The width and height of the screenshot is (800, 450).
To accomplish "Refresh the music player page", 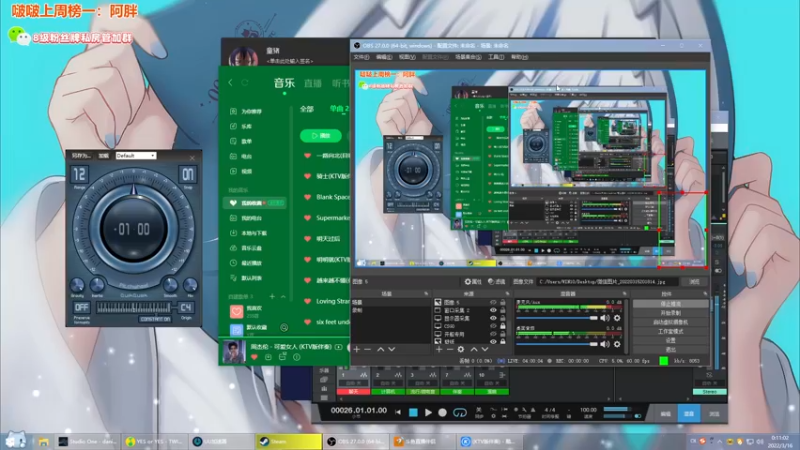I will (x=245, y=83).
